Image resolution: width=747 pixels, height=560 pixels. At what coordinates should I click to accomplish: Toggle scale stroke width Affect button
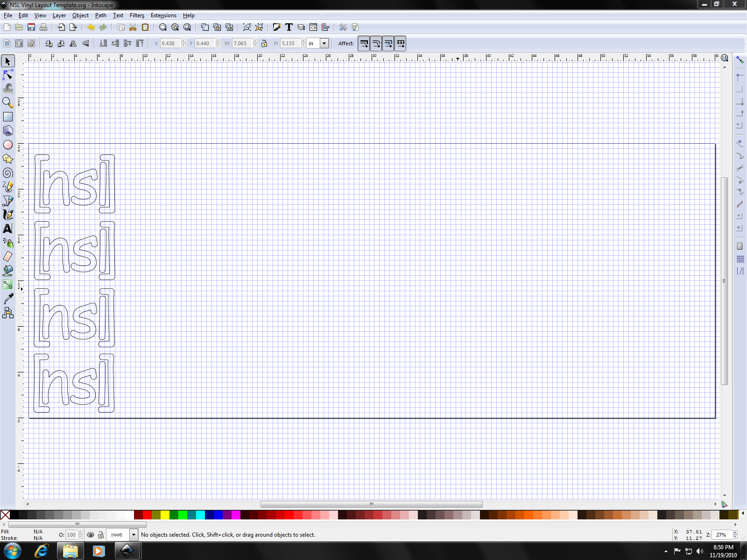(364, 43)
